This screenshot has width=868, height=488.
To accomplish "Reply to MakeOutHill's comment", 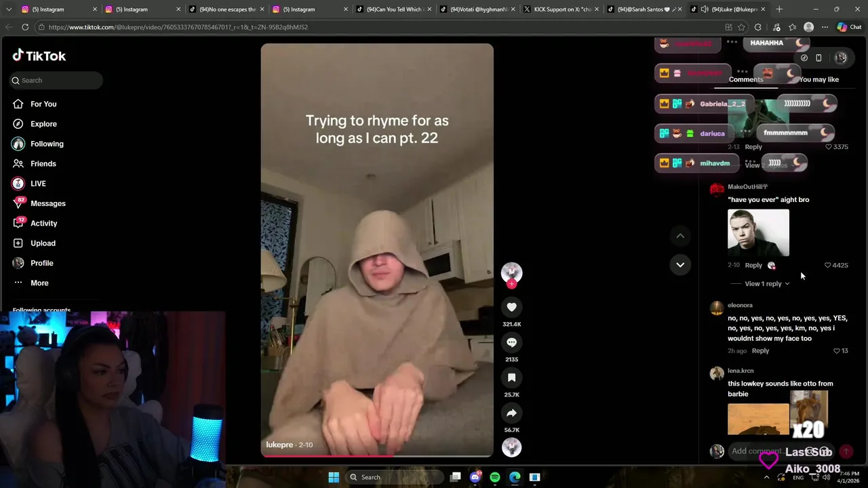I will click(753, 265).
